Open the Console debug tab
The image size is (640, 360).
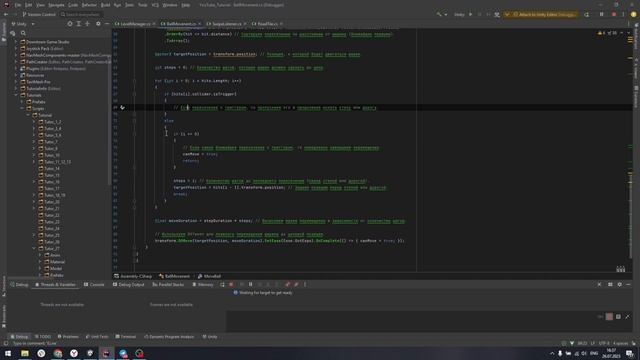(94, 284)
